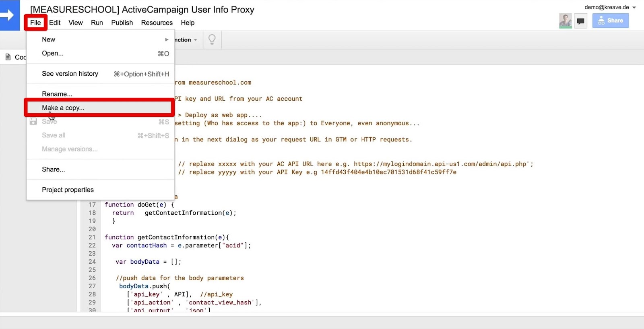Click the return getContactInformation(e); line

[174, 213]
